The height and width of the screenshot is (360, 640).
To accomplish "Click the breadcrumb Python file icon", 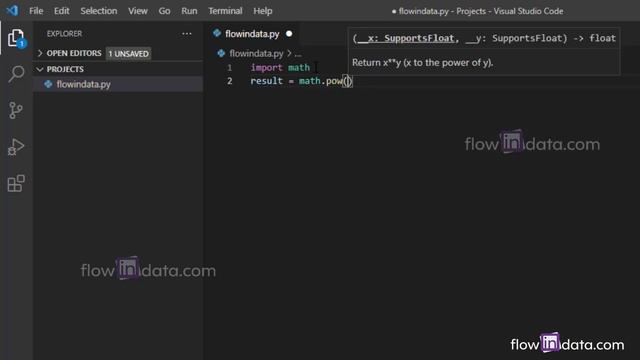I will point(221,53).
